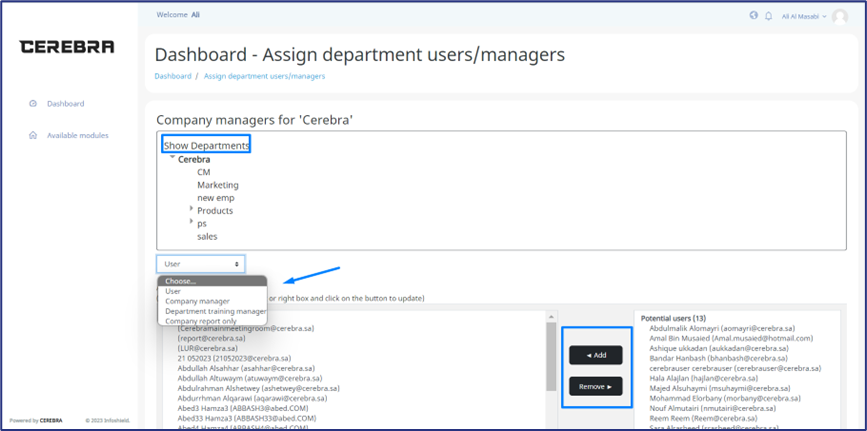Click scrollbar up arrow of users list
This screenshot has width=867, height=431.
point(551,316)
